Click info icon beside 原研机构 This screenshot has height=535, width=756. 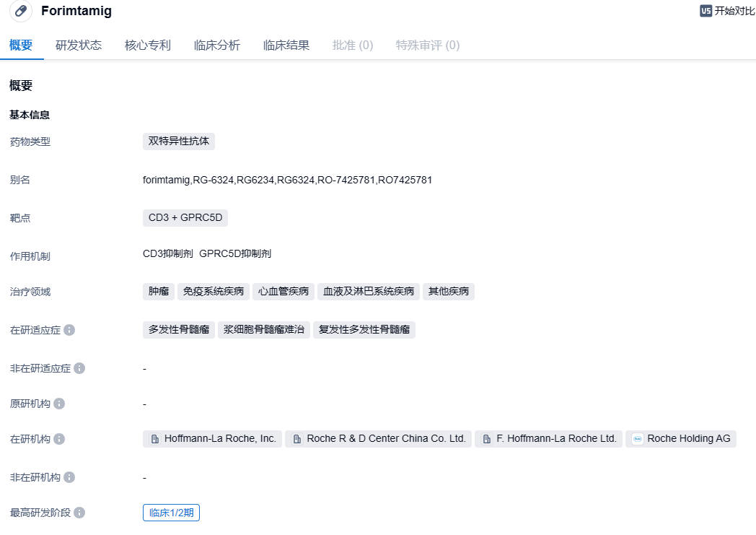click(x=59, y=404)
